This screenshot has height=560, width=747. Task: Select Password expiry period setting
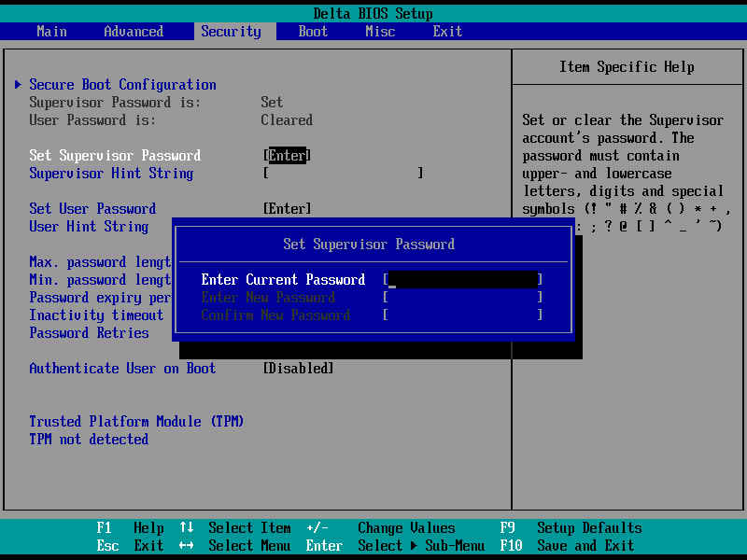tap(100, 298)
